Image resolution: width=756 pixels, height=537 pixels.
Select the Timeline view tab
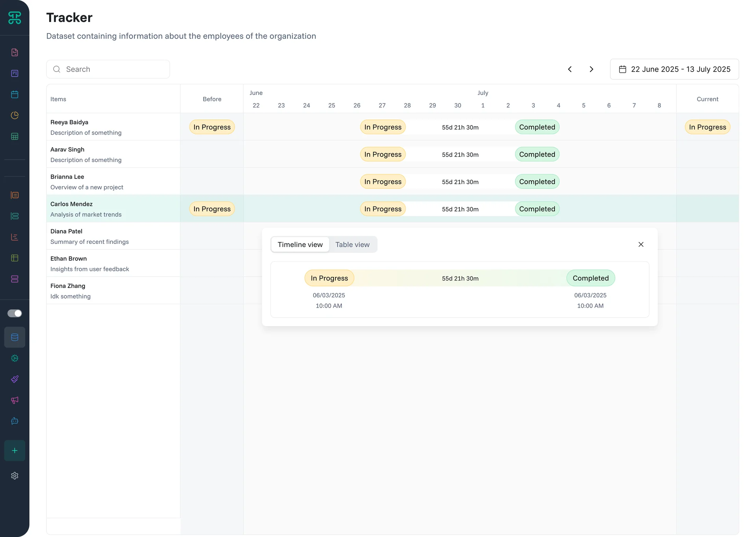[300, 244]
